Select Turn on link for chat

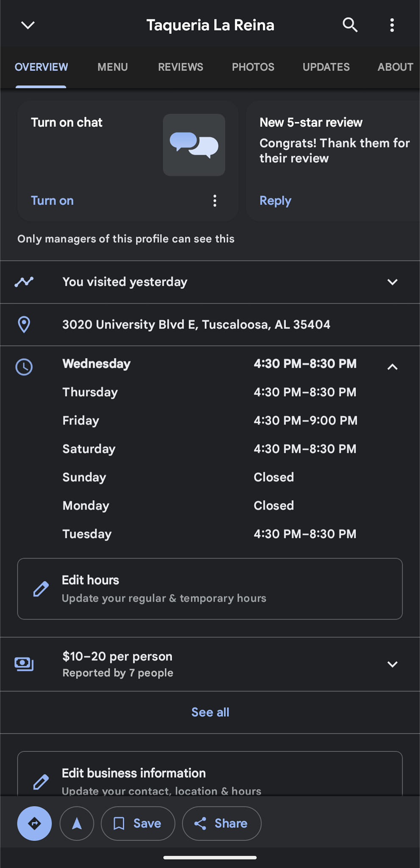pos(52,200)
